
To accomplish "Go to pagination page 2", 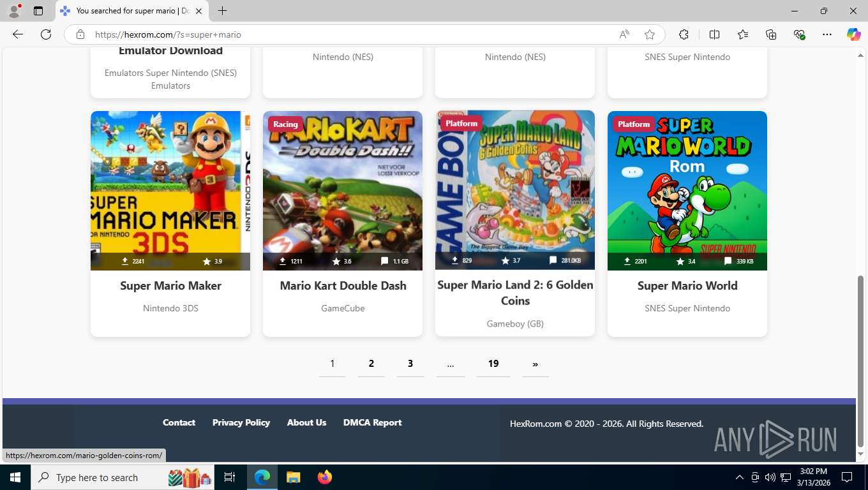I will [371, 364].
